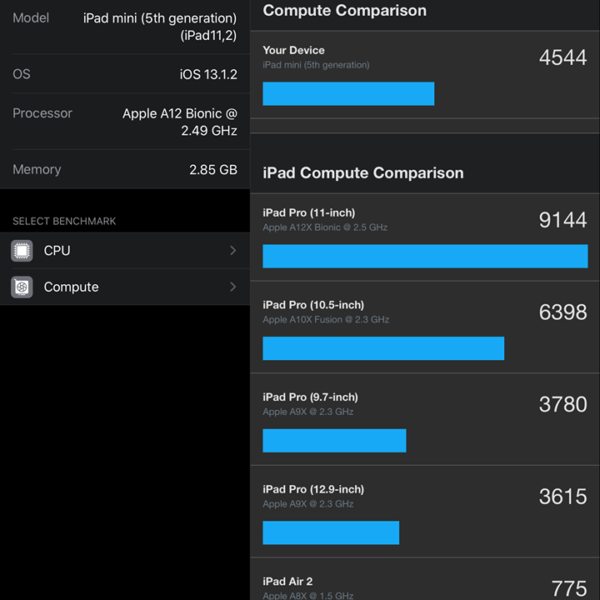This screenshot has height=600, width=600.
Task: Click the Your Device score bar
Action: click(348, 93)
